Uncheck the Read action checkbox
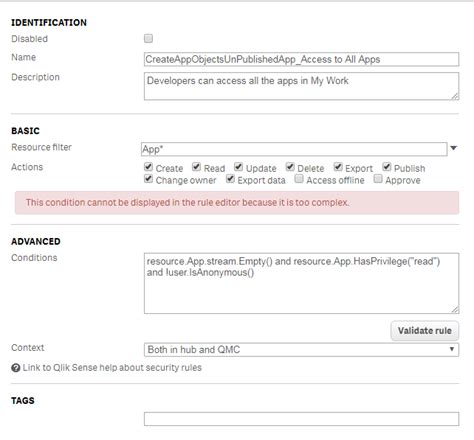Image resolution: width=474 pixels, height=440 pixels. pyautogui.click(x=197, y=167)
